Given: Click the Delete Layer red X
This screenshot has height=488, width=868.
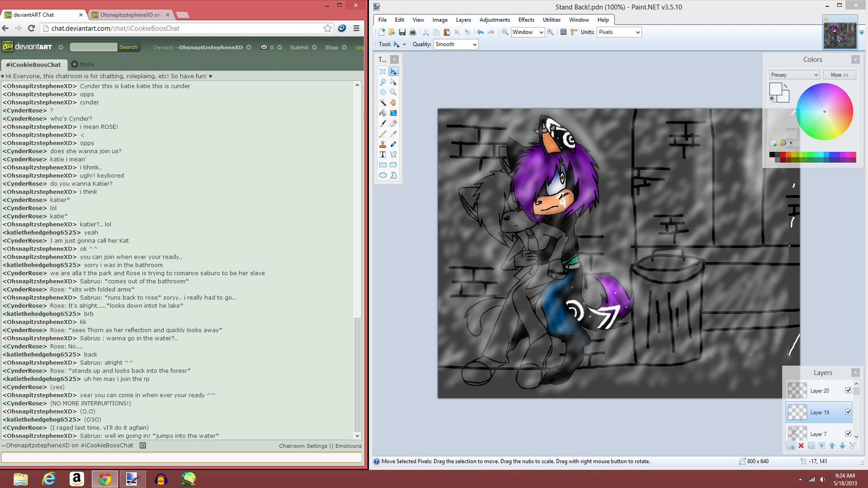Looking at the screenshot, I should click(801, 446).
